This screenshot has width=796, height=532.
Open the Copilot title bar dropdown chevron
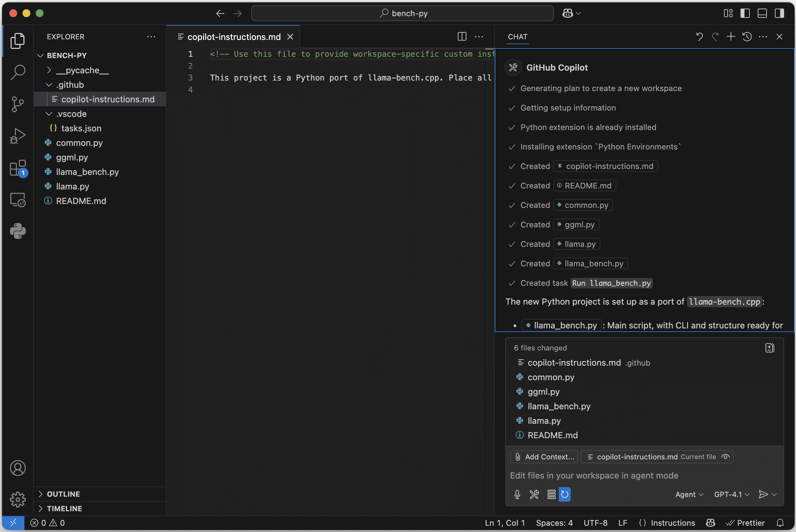coord(578,13)
